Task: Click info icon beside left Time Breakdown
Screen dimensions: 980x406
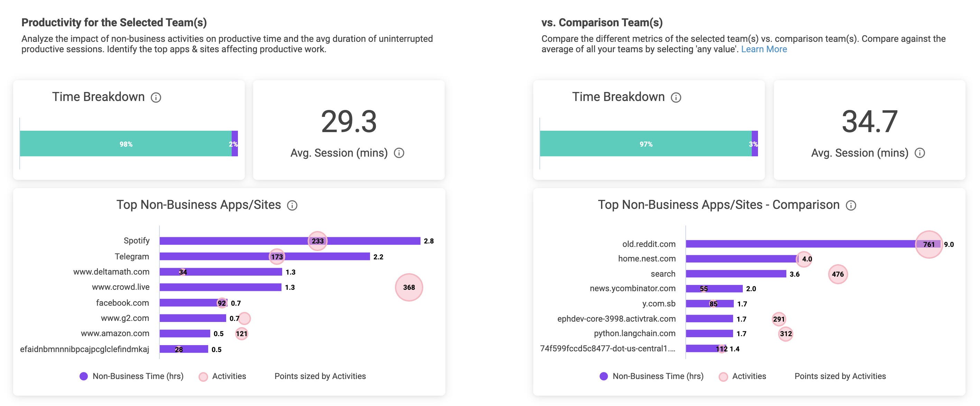Action: 156,98
